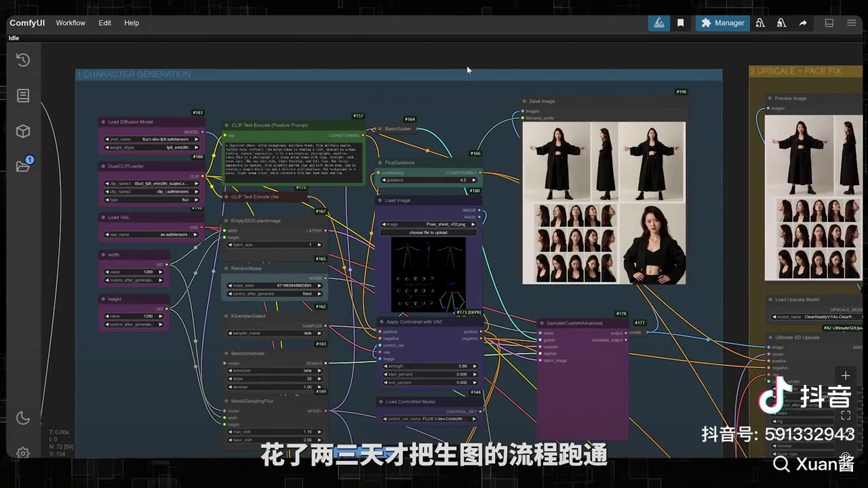Adjust the strength 0.66 slider
Viewport: 868px width, 488px height.
pos(429,366)
